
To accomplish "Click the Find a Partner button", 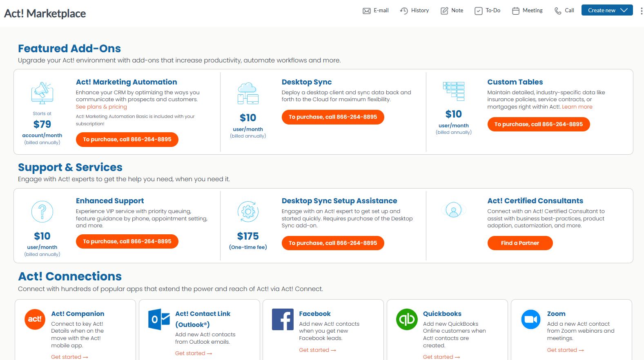I will coord(520,243).
